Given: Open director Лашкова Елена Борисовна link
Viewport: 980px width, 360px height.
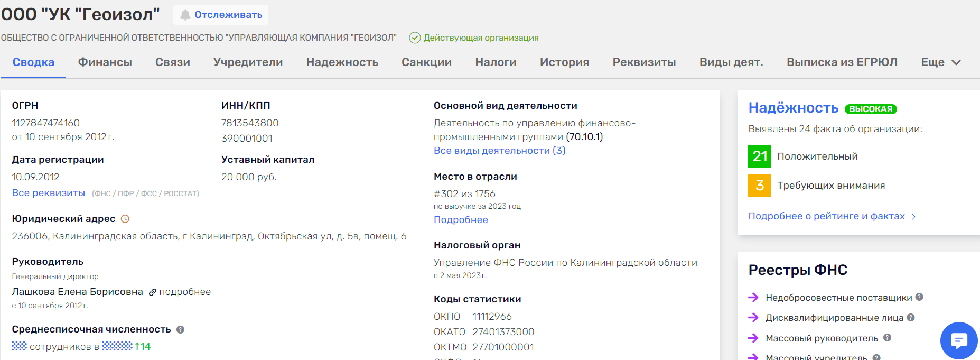Looking at the screenshot, I should (77, 292).
